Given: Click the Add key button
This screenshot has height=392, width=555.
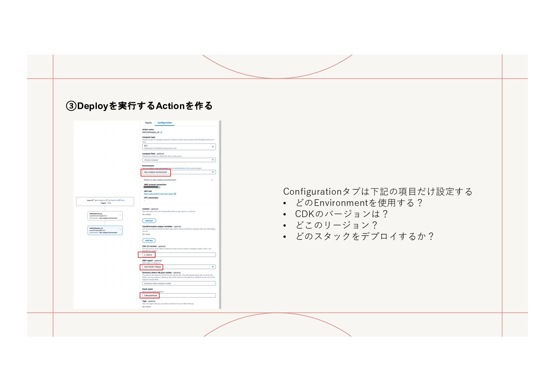Looking at the screenshot, I should pos(149,240).
